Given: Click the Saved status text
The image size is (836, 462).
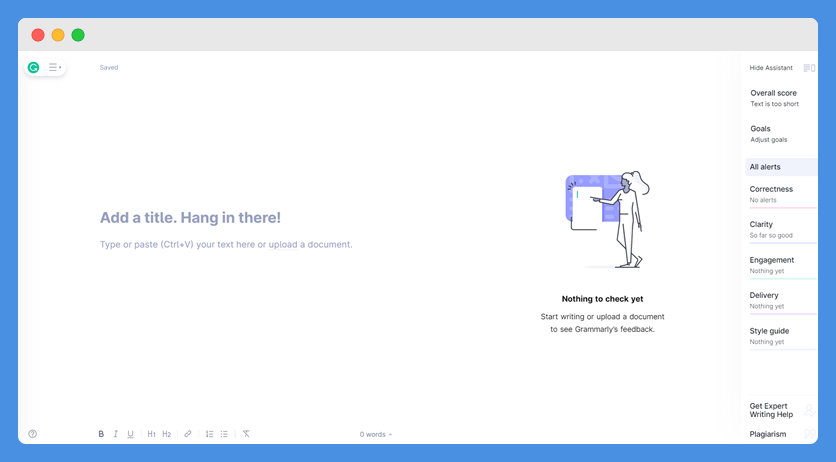Looking at the screenshot, I should pos(109,68).
